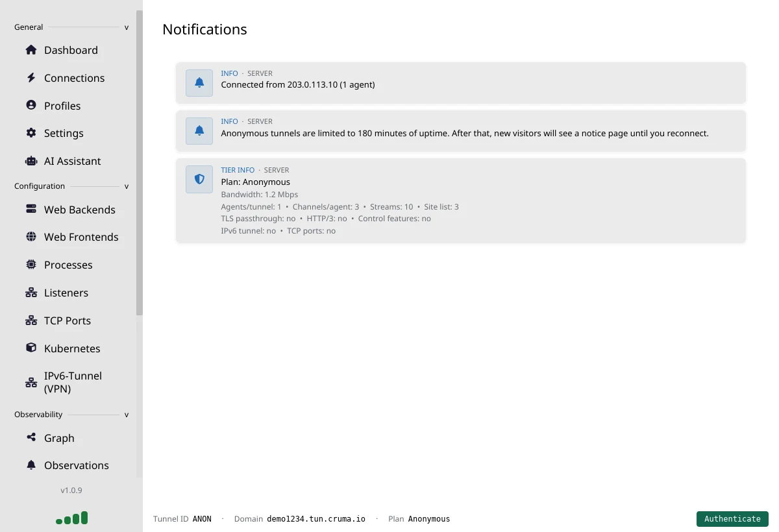Screen dimensions: 779x532
Task: Click the TCP Ports network icon
Action: click(x=31, y=320)
